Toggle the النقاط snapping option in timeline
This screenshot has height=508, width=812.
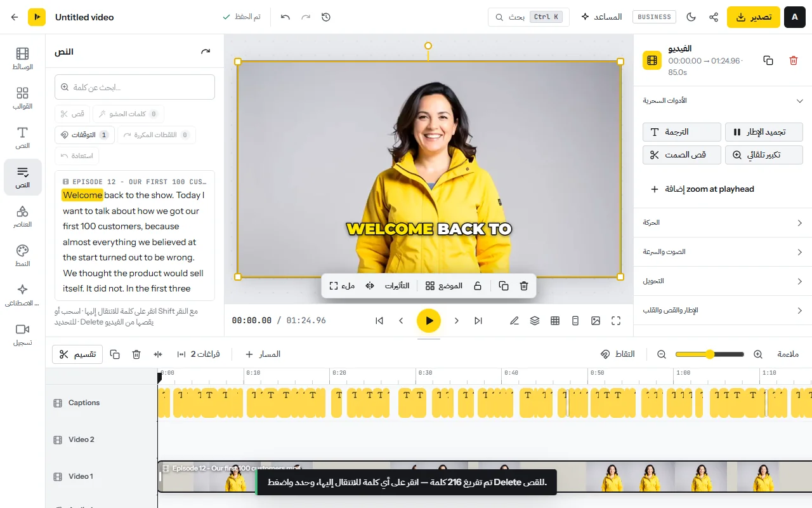click(x=618, y=354)
